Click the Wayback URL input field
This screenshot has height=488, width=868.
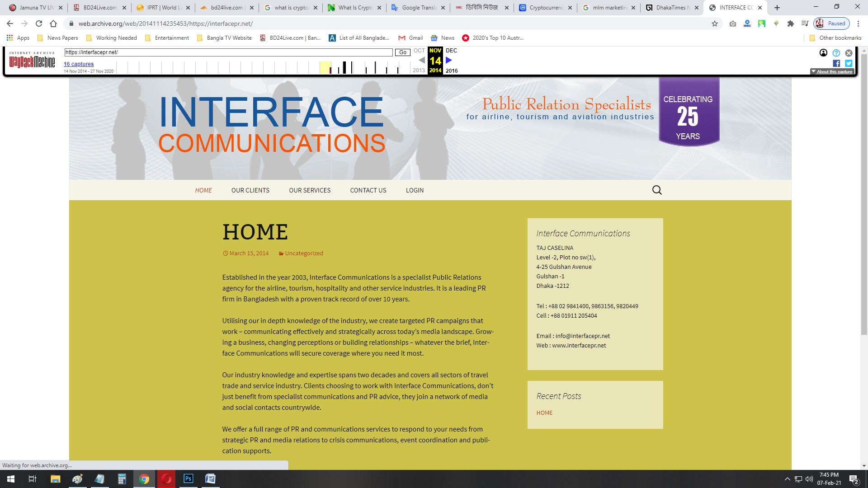(228, 52)
